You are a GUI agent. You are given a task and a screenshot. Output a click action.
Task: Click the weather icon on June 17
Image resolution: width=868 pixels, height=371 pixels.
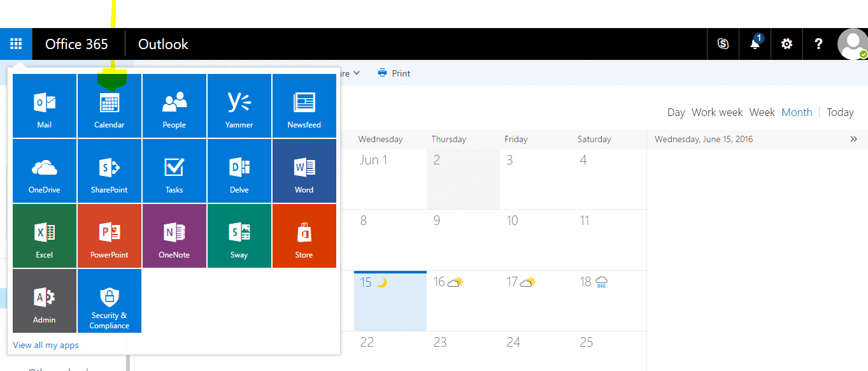pyautogui.click(x=529, y=282)
